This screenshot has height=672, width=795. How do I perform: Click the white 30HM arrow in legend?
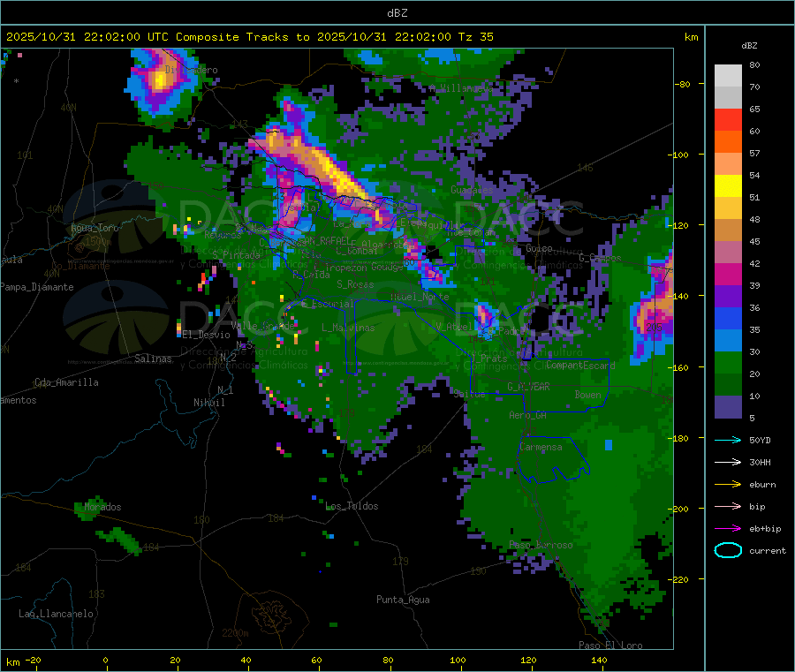(728, 462)
